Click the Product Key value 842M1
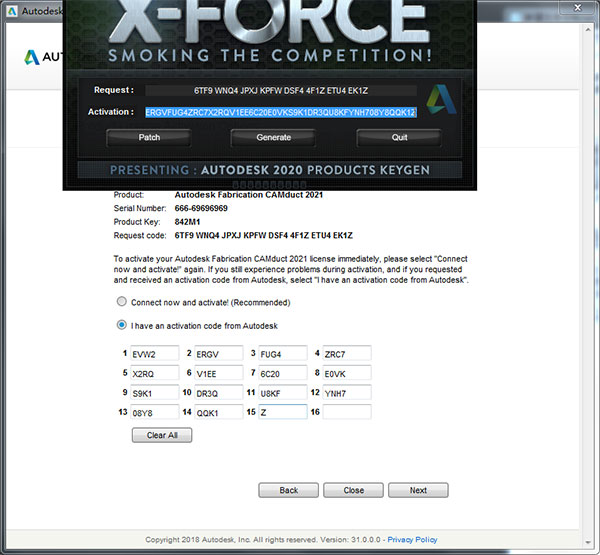 click(187, 222)
